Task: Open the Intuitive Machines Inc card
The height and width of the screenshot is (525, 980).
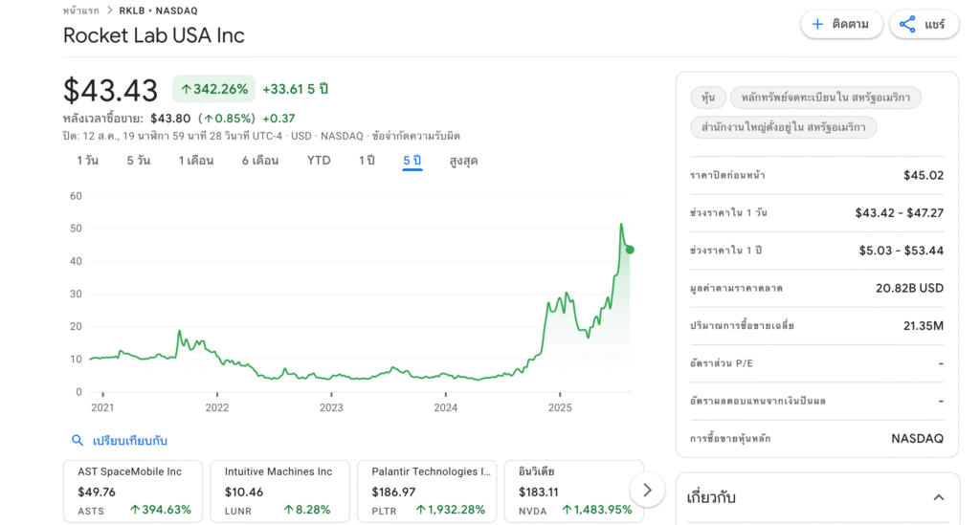Action: [280, 492]
